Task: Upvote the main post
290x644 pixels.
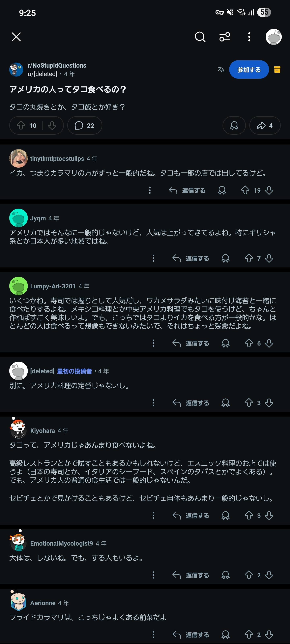Action: tap(21, 126)
